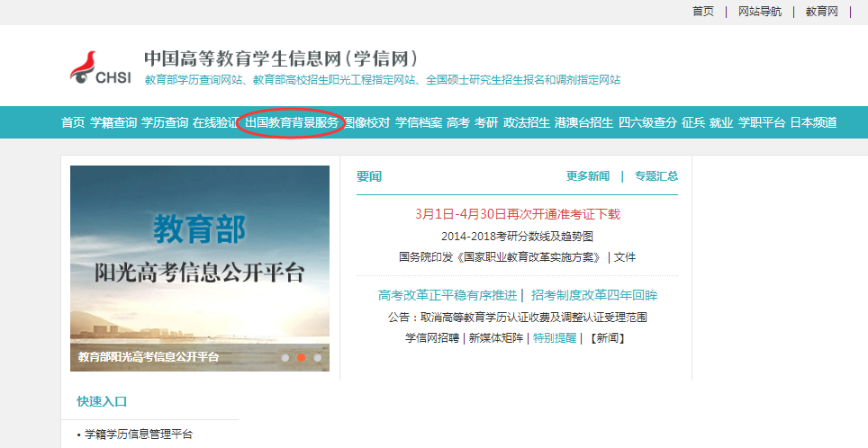This screenshot has width=868, height=448.
Task: Select the first carousel dot indicator
Action: click(x=285, y=357)
